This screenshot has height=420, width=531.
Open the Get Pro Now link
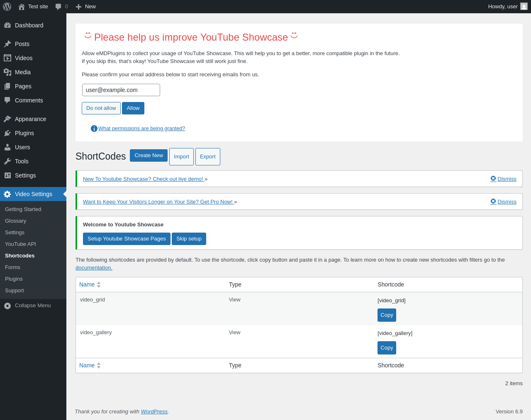coord(158,202)
